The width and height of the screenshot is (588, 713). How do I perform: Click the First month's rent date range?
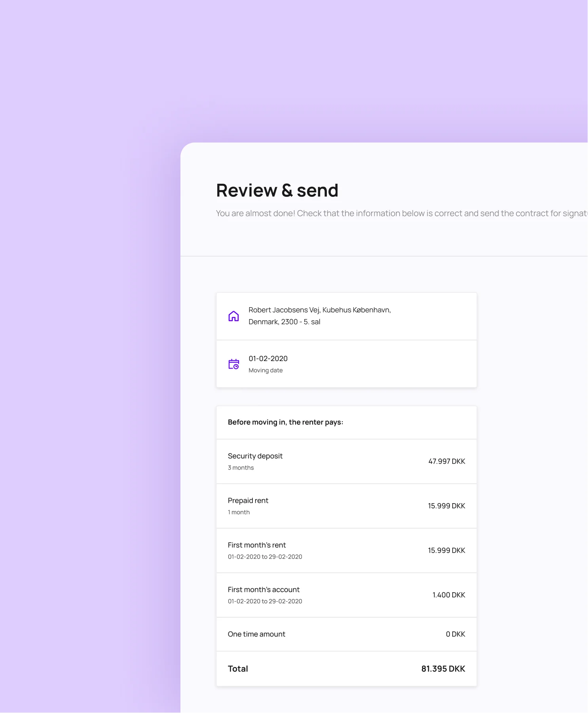pyautogui.click(x=265, y=557)
